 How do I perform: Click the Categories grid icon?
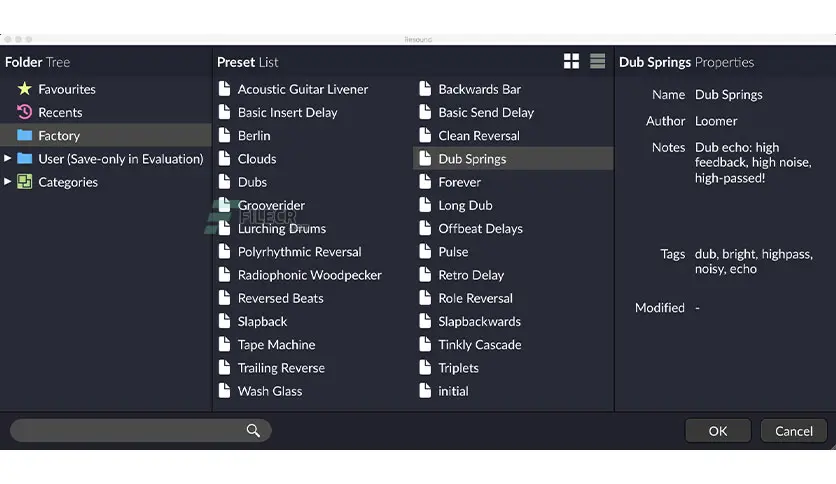tap(25, 182)
